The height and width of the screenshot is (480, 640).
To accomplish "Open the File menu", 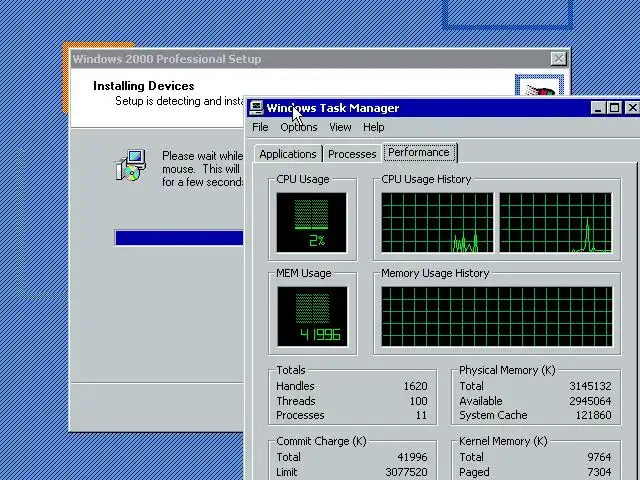I will click(x=260, y=127).
